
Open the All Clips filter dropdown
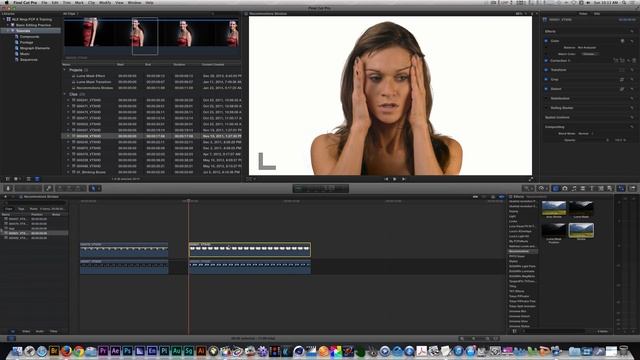(70, 13)
